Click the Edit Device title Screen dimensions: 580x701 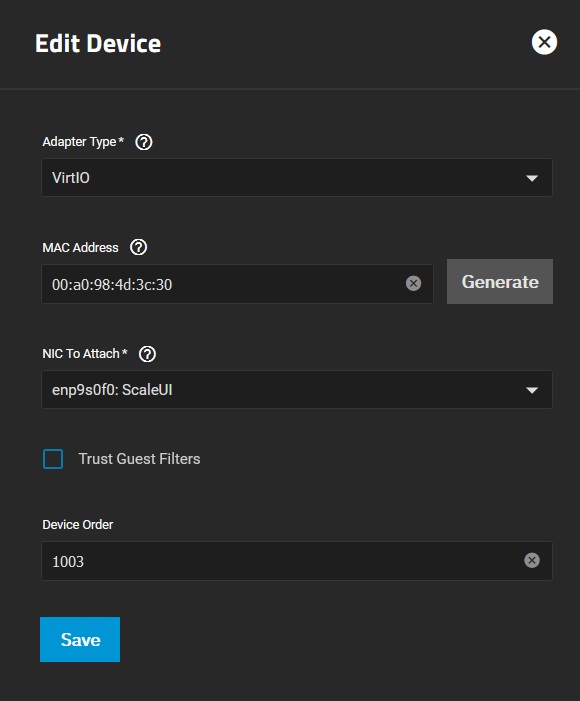coord(97,43)
